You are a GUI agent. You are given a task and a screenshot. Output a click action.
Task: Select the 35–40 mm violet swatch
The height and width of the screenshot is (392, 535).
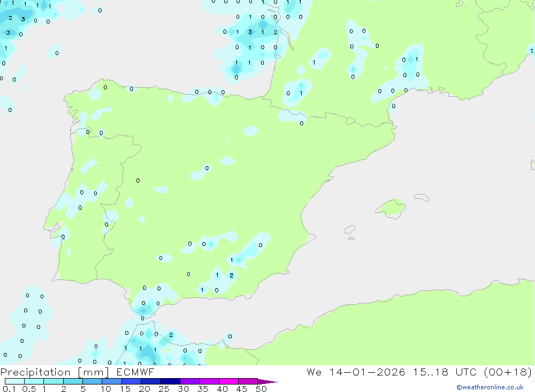click(x=209, y=381)
